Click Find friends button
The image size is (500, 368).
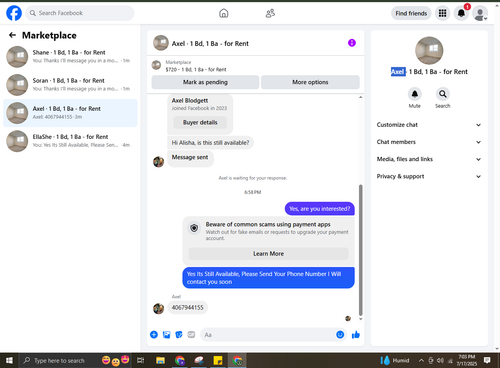pyautogui.click(x=411, y=13)
